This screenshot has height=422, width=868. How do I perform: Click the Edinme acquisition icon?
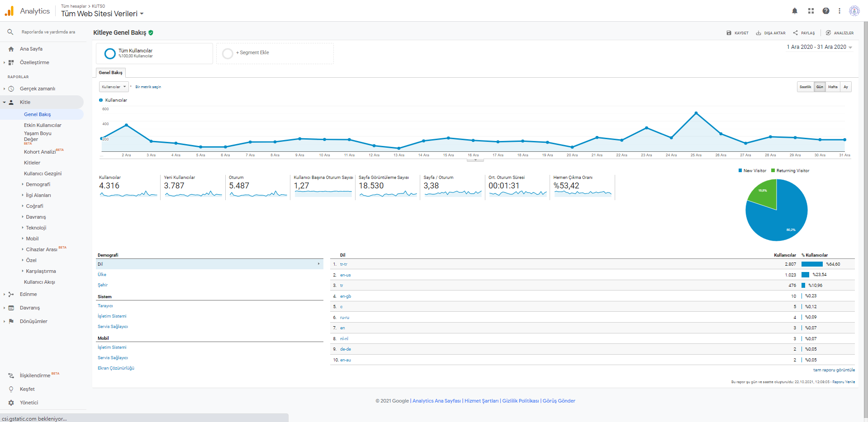pos(11,294)
